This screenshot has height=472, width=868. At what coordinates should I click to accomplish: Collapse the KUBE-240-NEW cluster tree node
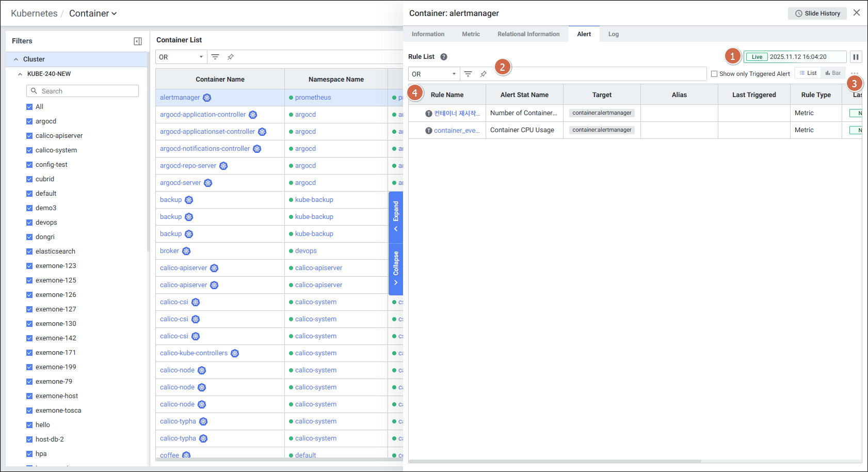tap(20, 74)
